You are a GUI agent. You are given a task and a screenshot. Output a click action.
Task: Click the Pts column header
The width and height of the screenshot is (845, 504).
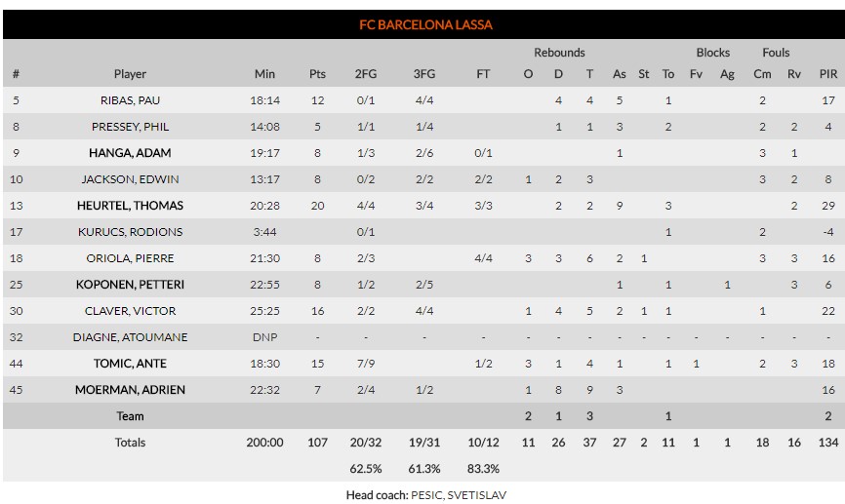coord(317,74)
